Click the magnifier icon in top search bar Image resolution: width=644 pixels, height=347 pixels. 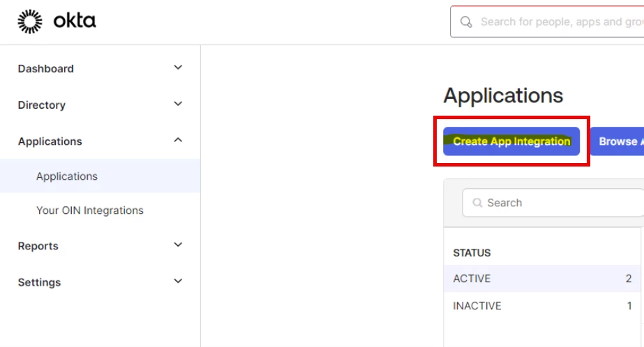click(x=466, y=22)
